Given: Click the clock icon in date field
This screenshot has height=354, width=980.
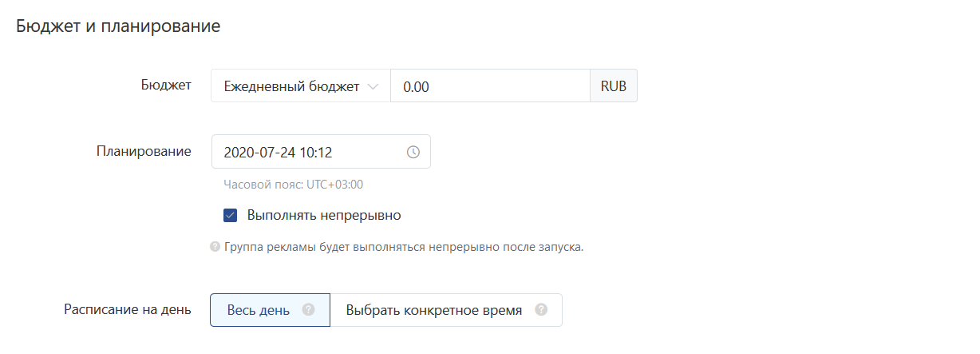Looking at the screenshot, I should click(413, 152).
